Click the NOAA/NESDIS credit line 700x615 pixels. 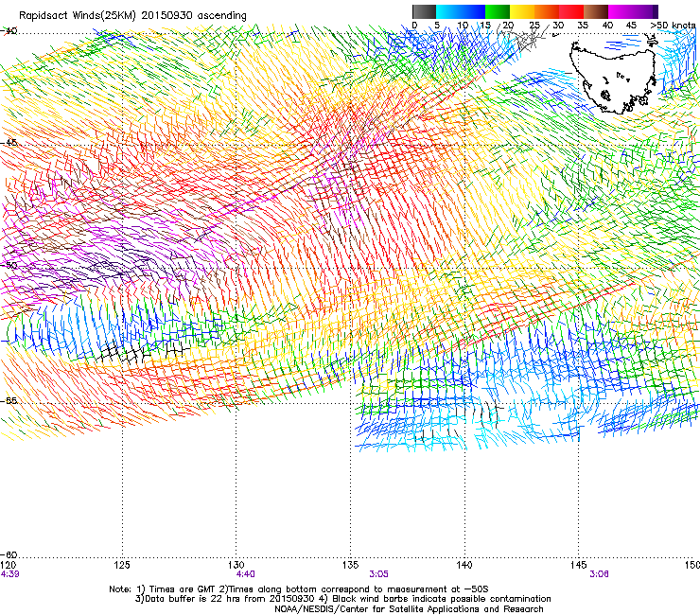[409, 609]
